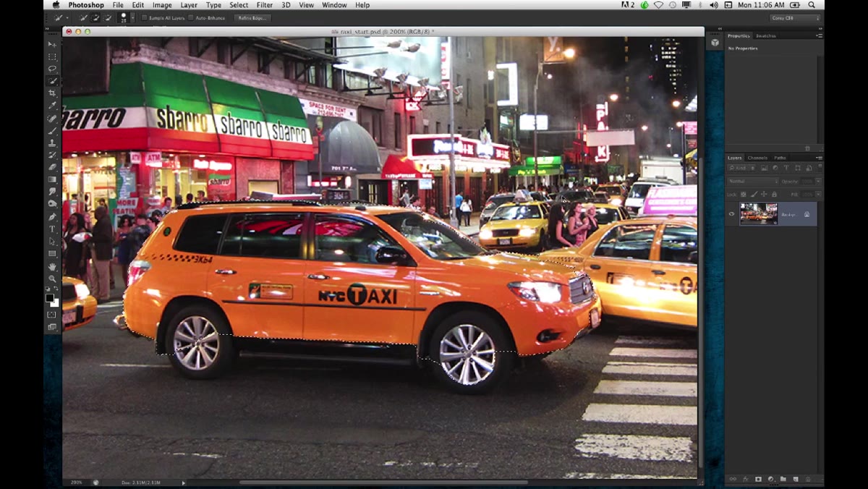
Task: Select the Healing Brush tool
Action: pos(52,118)
